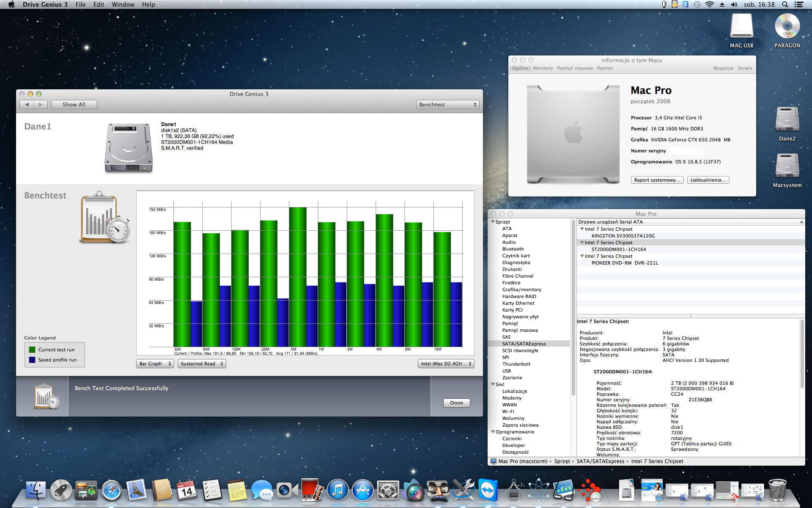The image size is (812, 508).
Task: Collapse Sieć section in sidebar
Action: tap(493, 384)
